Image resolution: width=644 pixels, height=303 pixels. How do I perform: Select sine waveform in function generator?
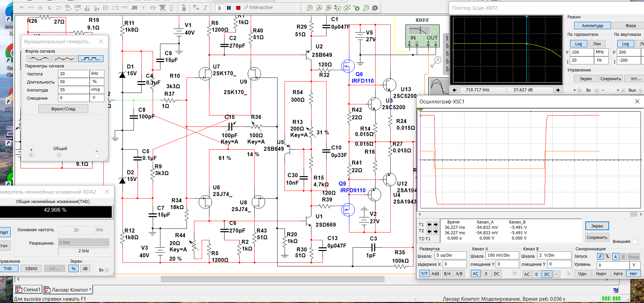coord(39,59)
